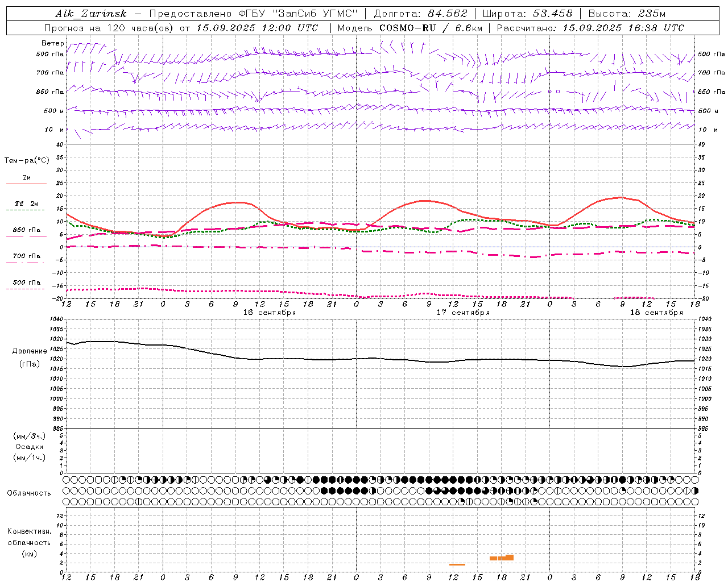Click the Долгота: 84.562 value
Image resolution: width=728 pixels, height=582 pixels.
tap(420, 14)
